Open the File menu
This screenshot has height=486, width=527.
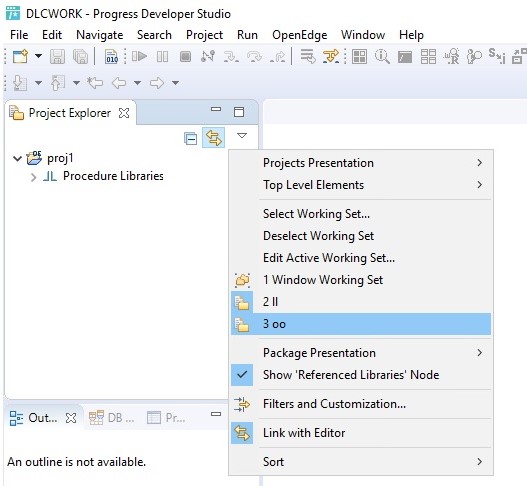[x=19, y=35]
